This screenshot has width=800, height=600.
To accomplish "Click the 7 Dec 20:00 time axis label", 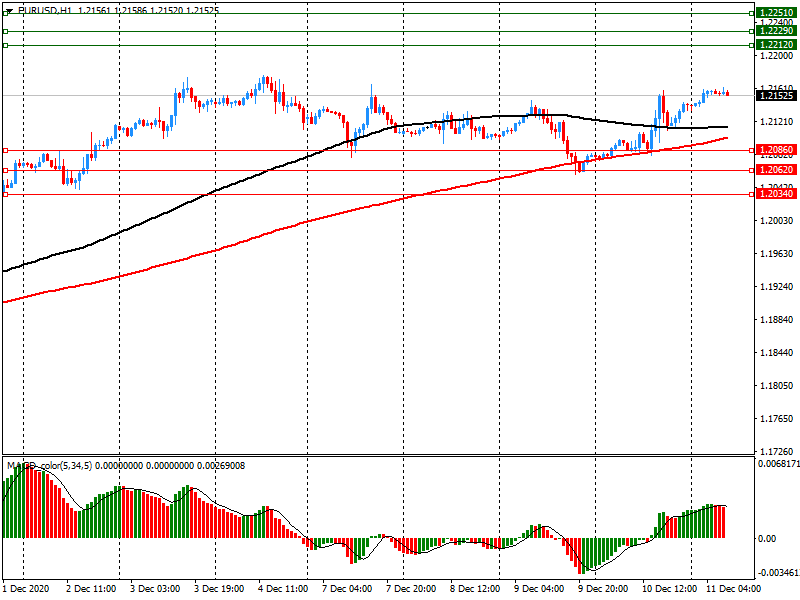I will click(411, 589).
